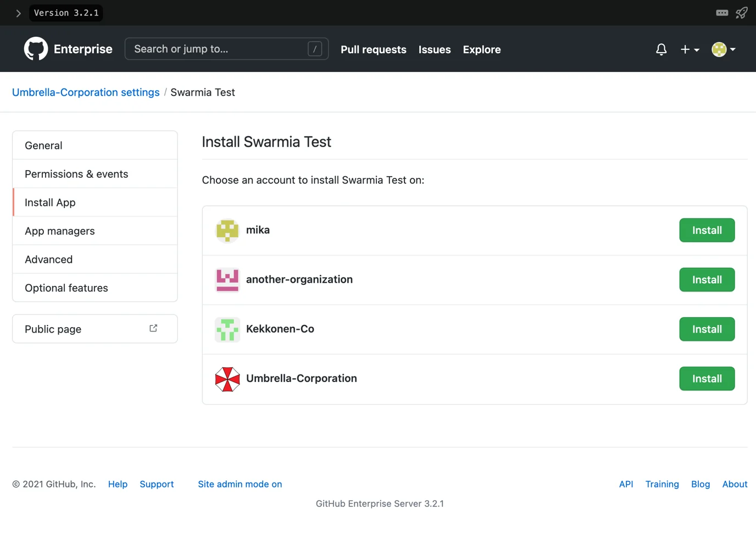
Task: Click the ellipsis icon in top bar
Action: 722,13
